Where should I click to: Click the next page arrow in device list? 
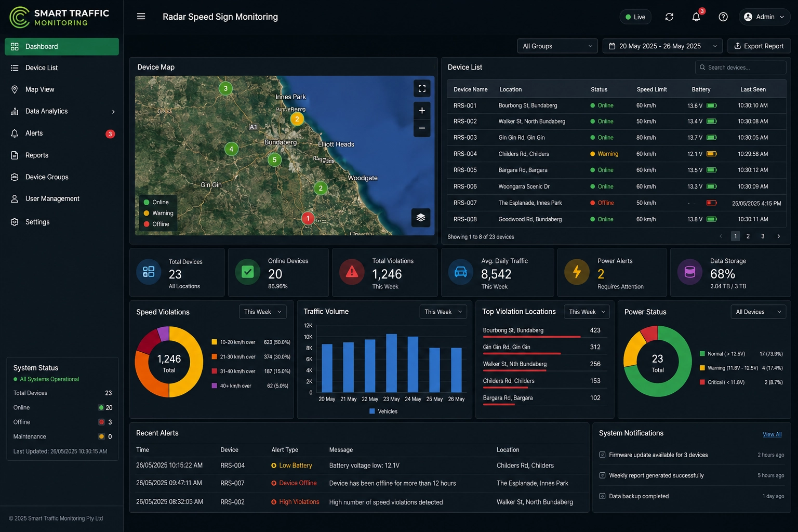778,236
